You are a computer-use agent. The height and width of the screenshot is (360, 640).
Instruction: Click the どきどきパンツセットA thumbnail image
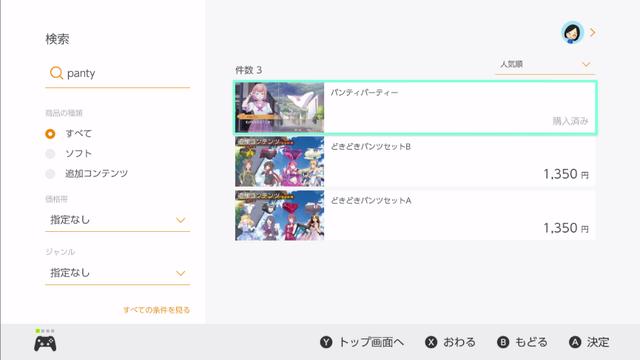[280, 215]
